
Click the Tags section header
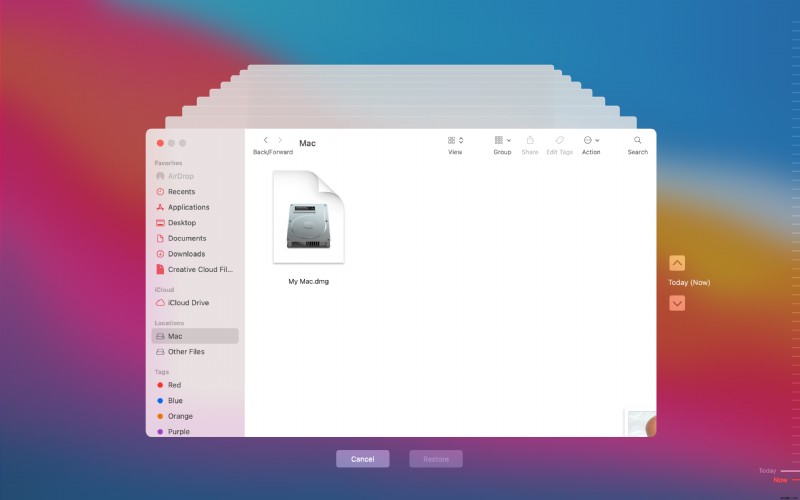[162, 372]
